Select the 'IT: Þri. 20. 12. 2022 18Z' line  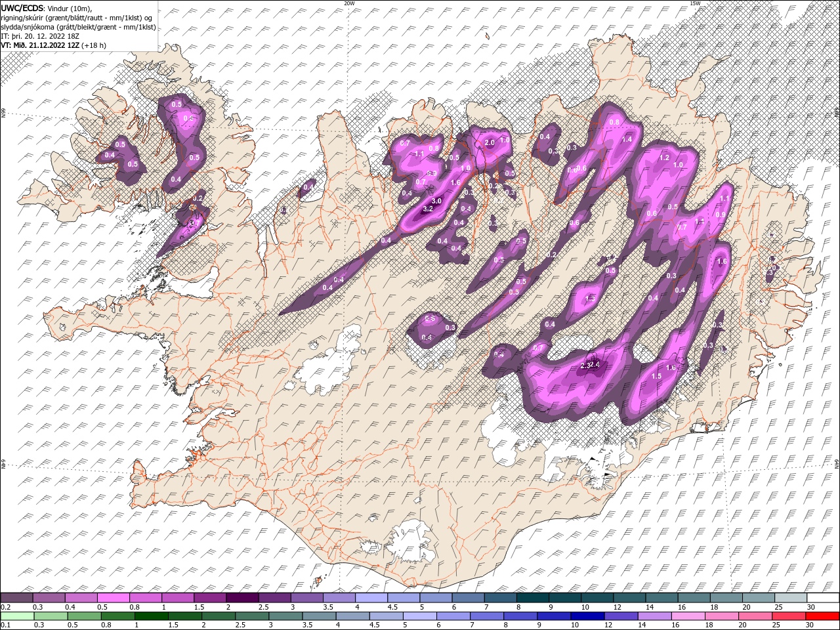pos(40,35)
